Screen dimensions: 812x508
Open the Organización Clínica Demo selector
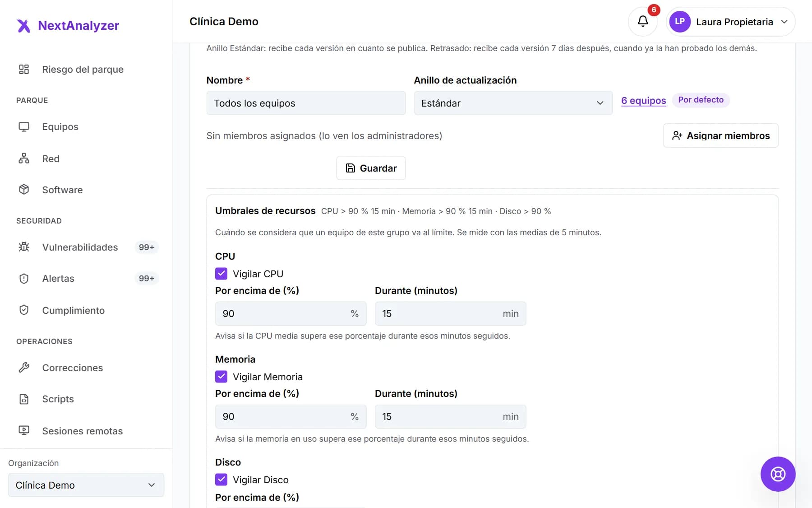coord(86,485)
